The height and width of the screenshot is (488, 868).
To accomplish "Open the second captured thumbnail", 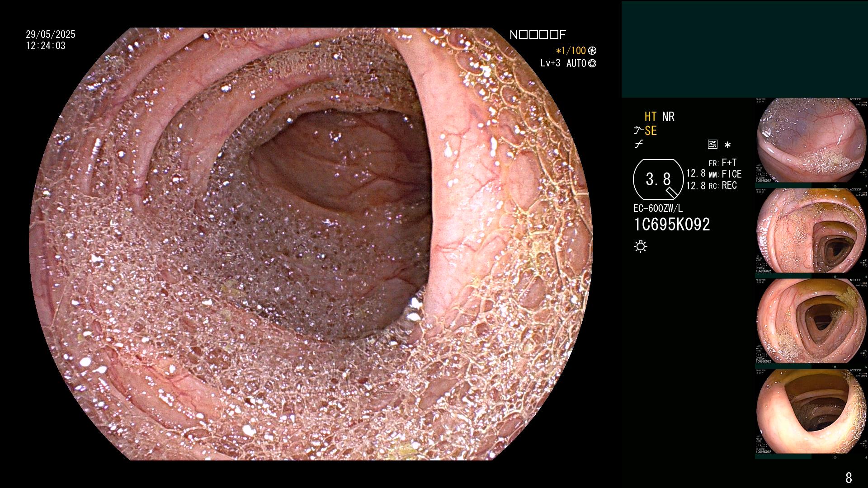I will click(x=811, y=231).
